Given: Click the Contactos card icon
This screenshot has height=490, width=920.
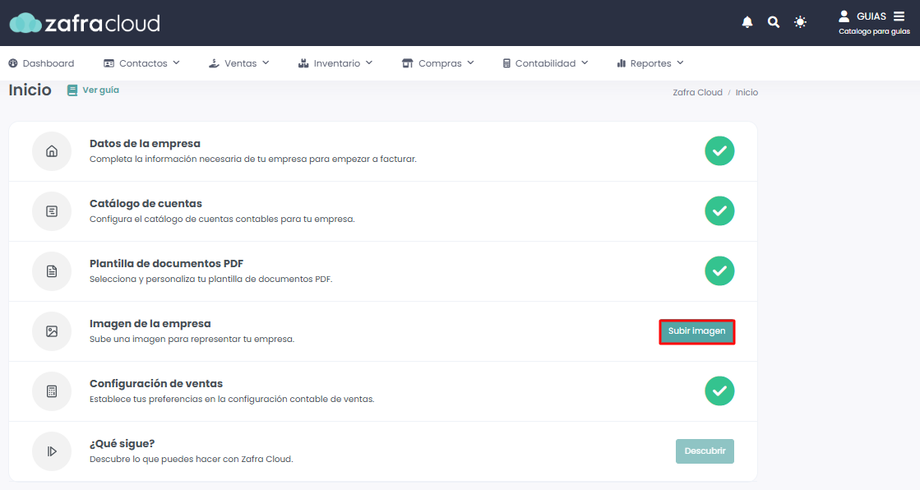Looking at the screenshot, I should [x=109, y=63].
